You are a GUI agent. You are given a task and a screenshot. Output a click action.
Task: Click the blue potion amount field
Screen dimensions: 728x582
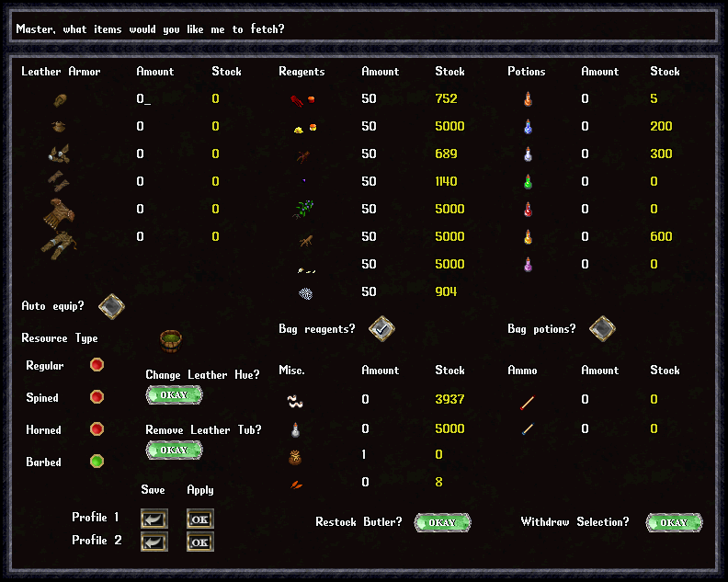(x=585, y=126)
